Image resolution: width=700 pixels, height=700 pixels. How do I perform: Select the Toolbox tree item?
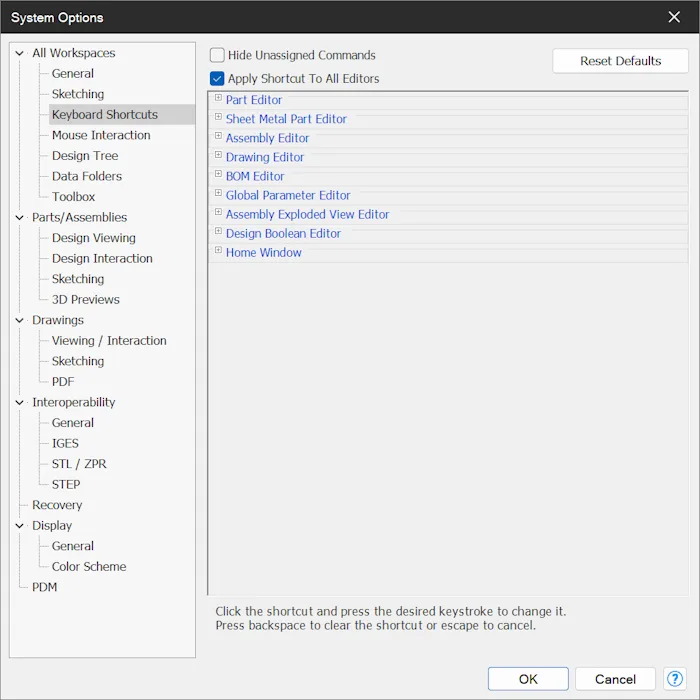coord(73,197)
